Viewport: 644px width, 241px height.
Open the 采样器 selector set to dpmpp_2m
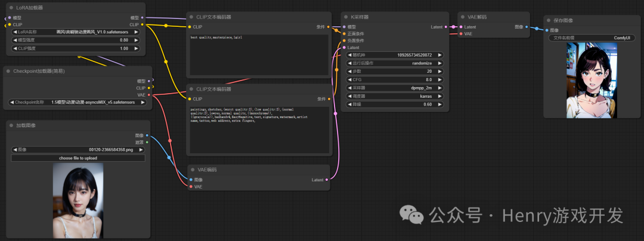tap(395, 88)
